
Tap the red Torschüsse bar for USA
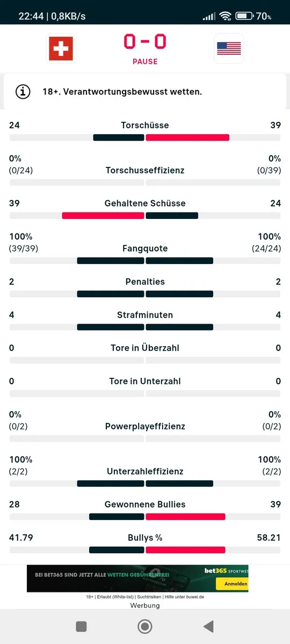click(187, 137)
